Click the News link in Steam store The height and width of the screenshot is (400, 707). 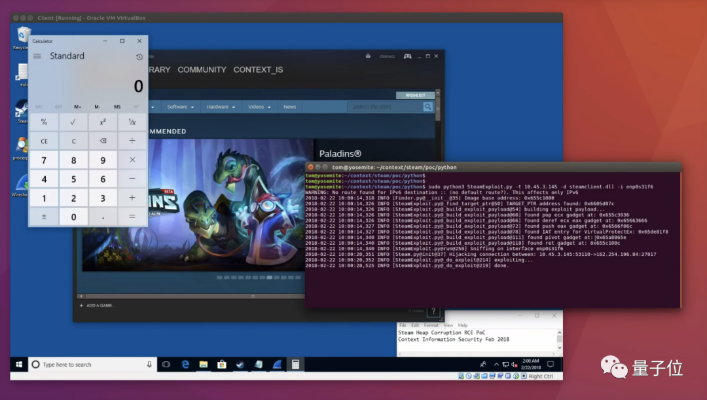289,106
